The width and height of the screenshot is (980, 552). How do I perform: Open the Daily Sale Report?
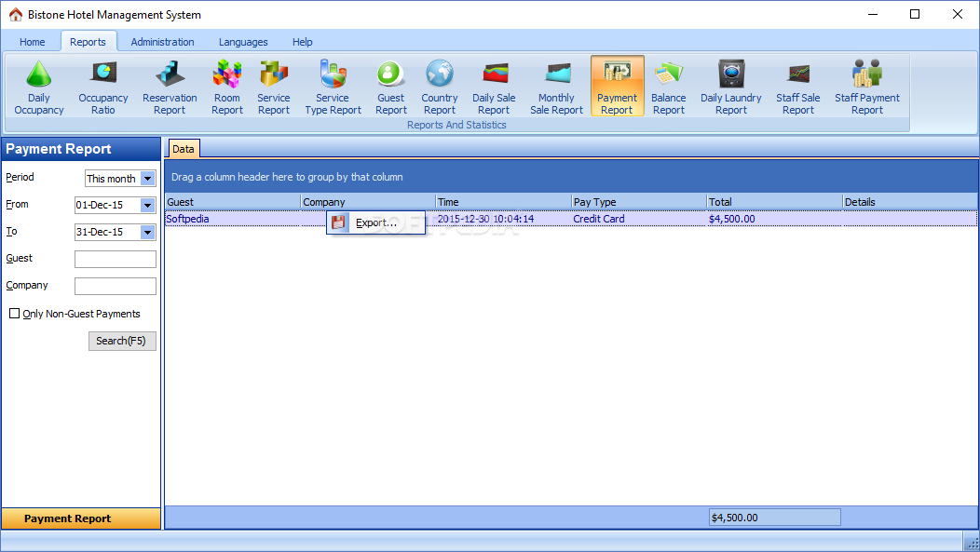point(494,87)
